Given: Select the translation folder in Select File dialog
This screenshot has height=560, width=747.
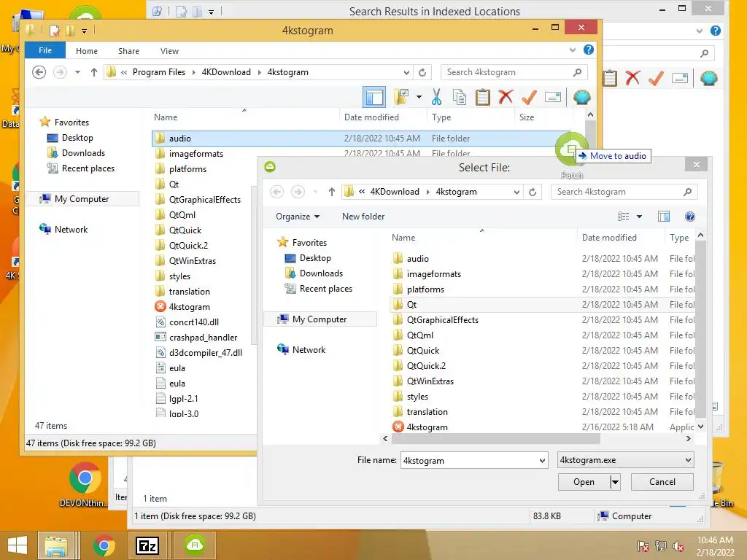Looking at the screenshot, I should point(427,412).
